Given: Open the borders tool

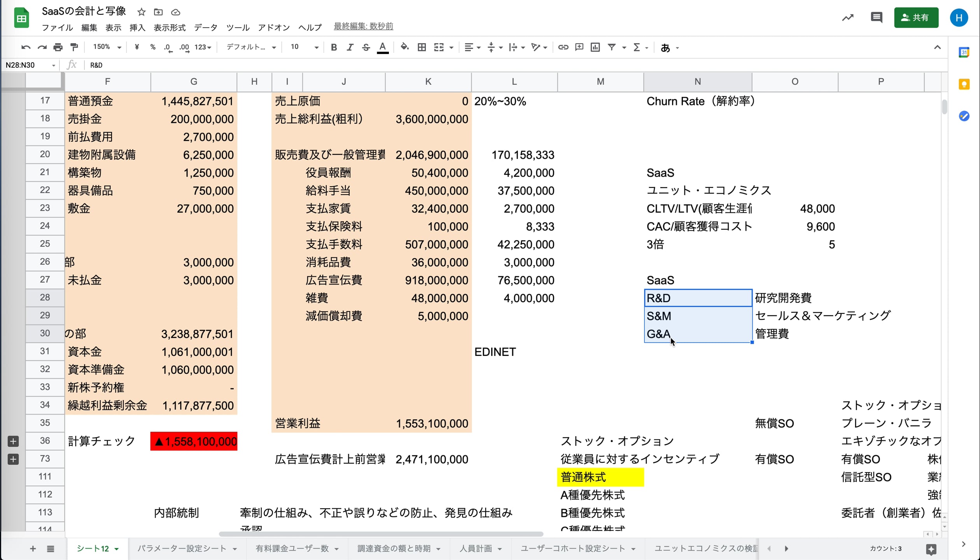Looking at the screenshot, I should (422, 47).
